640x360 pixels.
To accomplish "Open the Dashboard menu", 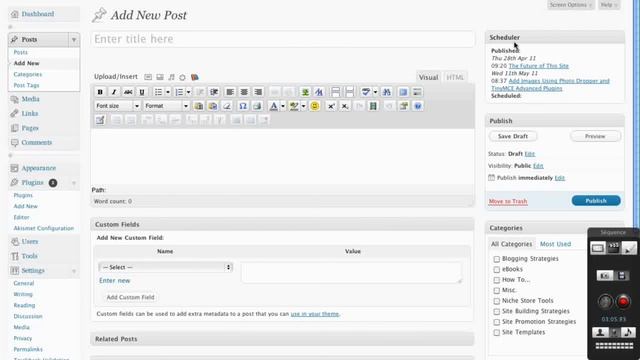I will point(38,14).
